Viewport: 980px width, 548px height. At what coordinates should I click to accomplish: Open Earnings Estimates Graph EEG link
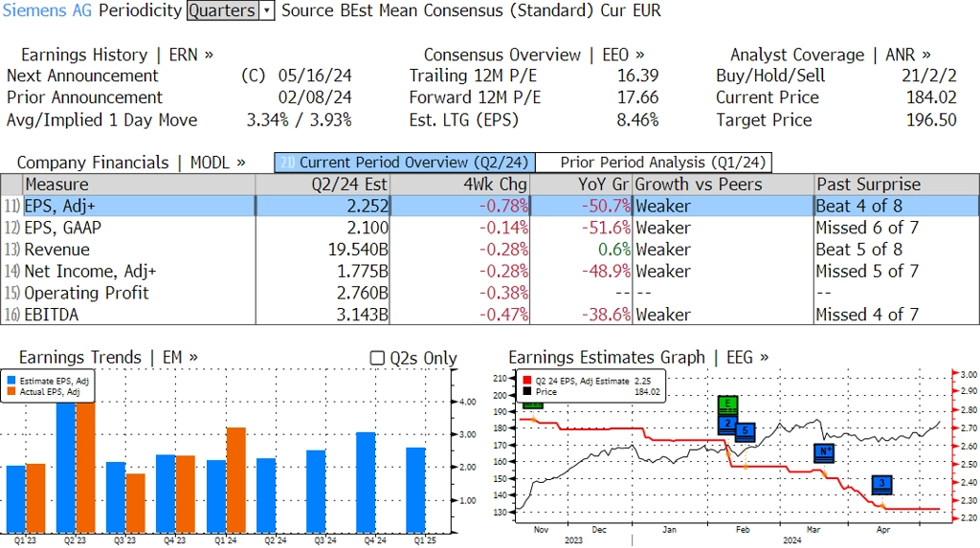(638, 358)
